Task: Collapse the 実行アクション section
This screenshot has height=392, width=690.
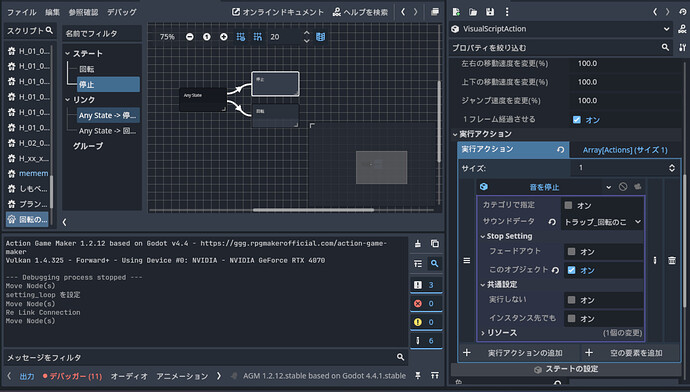Action: coord(455,134)
